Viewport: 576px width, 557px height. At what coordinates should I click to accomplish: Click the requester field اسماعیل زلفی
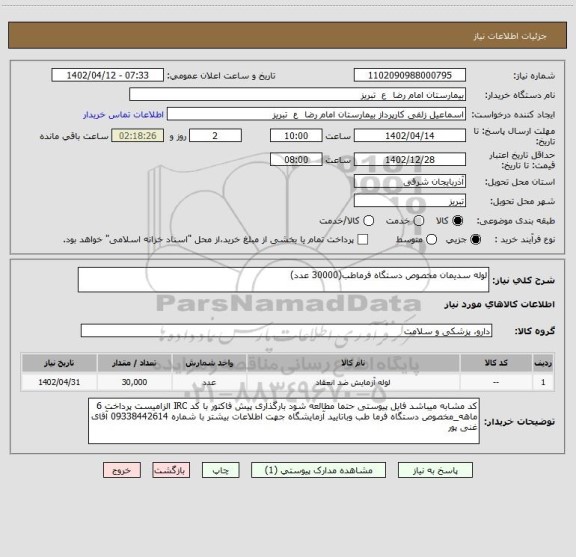[x=316, y=115]
